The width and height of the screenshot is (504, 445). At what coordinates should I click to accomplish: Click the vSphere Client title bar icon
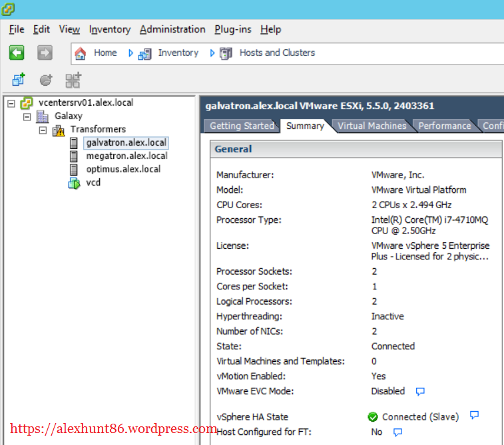[x=8, y=9]
